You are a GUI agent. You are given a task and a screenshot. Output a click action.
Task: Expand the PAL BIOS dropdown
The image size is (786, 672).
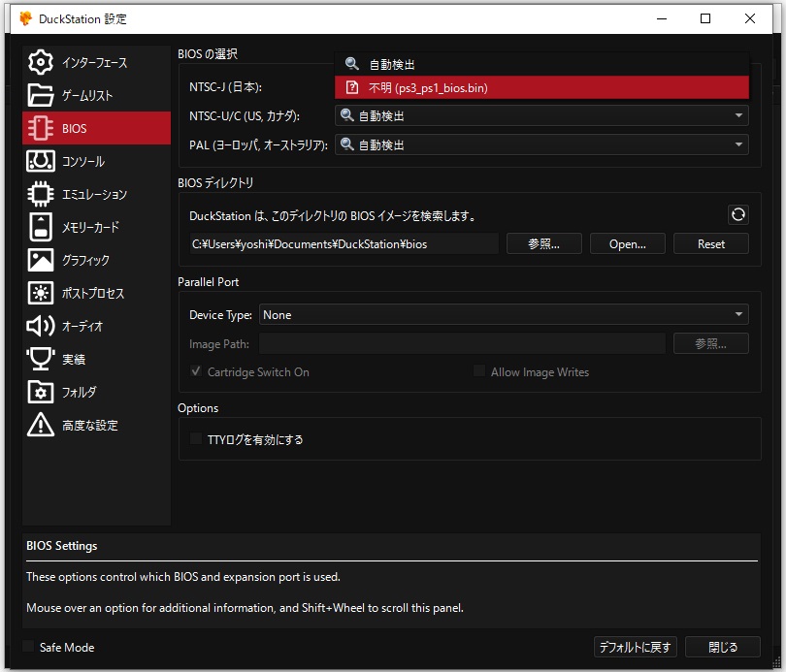[x=541, y=144]
